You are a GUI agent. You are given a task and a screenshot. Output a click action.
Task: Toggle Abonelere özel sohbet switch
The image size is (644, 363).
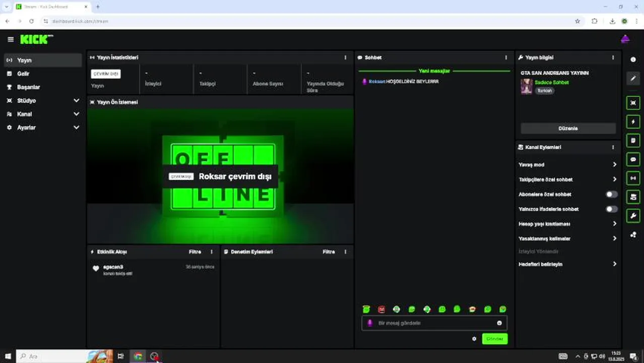click(x=611, y=194)
